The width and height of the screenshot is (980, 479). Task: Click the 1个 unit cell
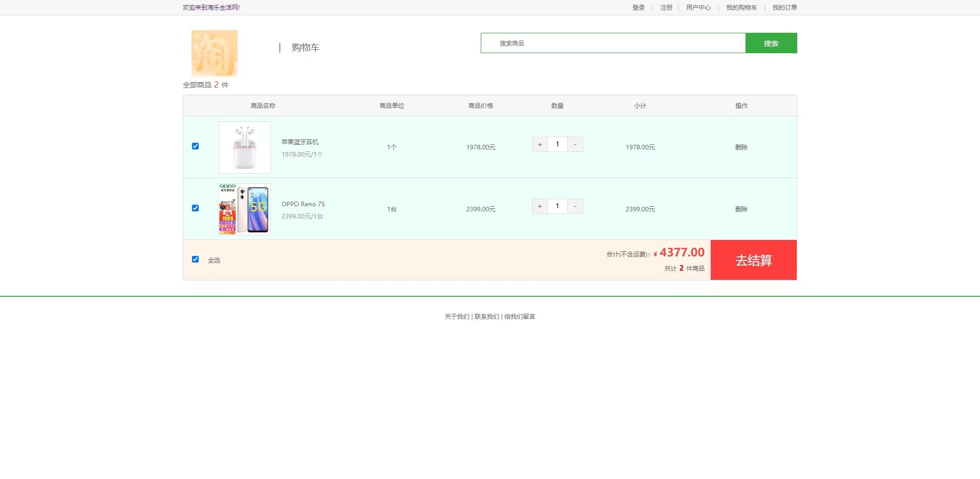pyautogui.click(x=392, y=147)
